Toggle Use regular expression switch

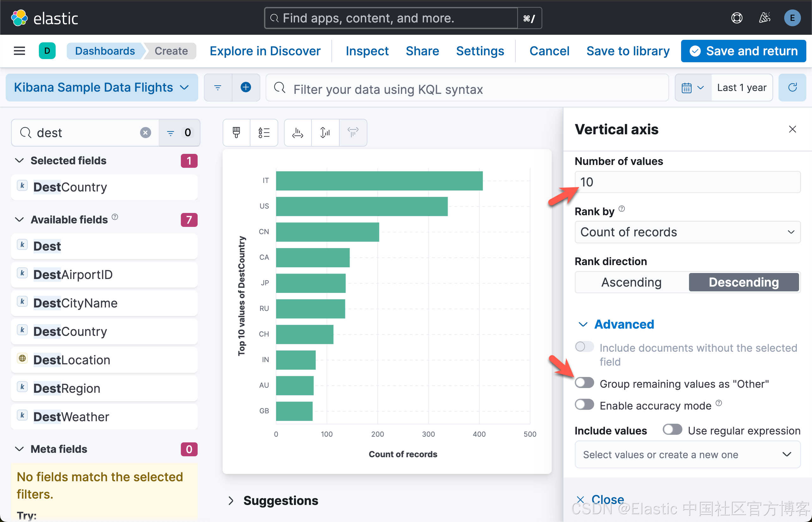[x=672, y=430]
